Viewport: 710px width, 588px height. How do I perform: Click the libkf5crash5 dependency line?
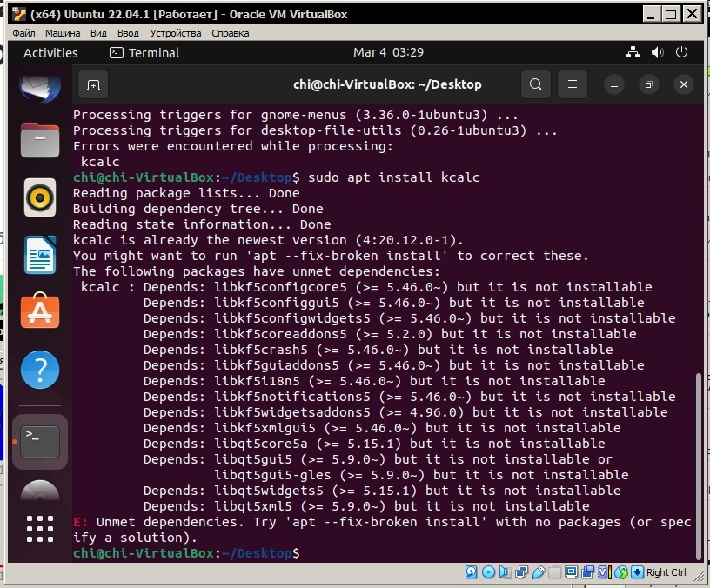click(x=378, y=350)
